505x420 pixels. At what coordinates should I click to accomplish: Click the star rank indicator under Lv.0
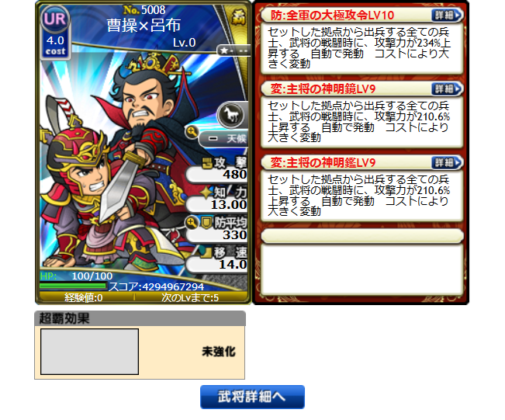[x=233, y=50]
